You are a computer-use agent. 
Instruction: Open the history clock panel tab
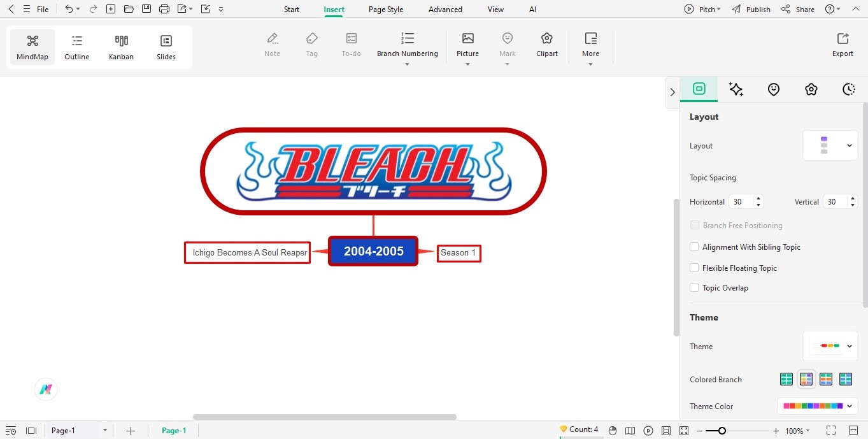[x=848, y=89]
